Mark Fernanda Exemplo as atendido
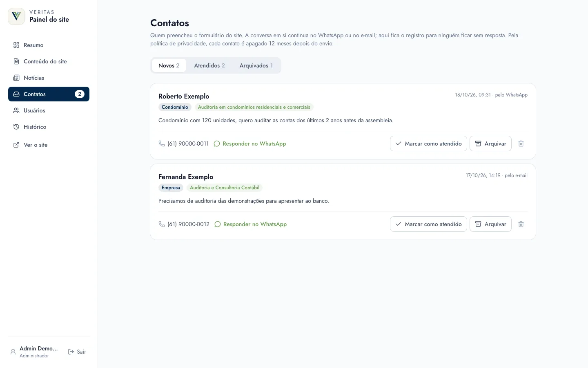Viewport: 588px width, 368px height. [428, 224]
